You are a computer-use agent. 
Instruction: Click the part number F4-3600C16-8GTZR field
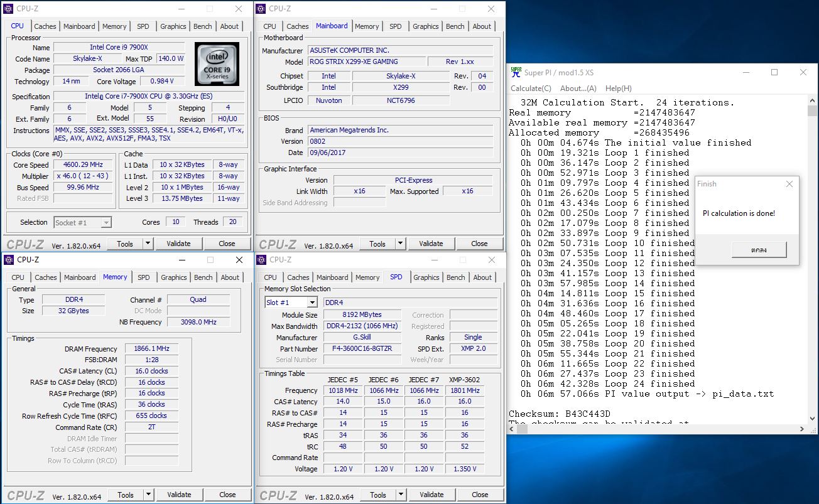click(x=362, y=349)
